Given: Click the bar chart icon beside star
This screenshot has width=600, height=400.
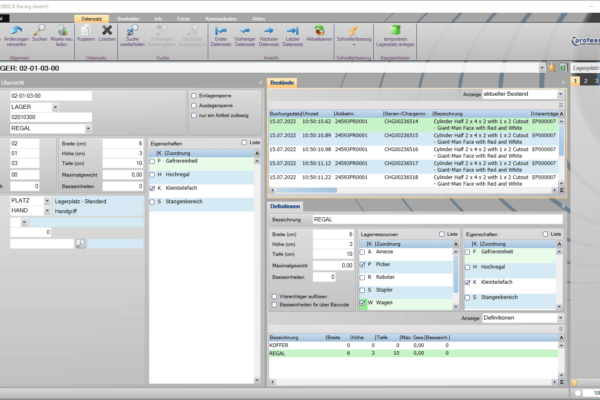Looking at the screenshot, I should click(x=563, y=68).
